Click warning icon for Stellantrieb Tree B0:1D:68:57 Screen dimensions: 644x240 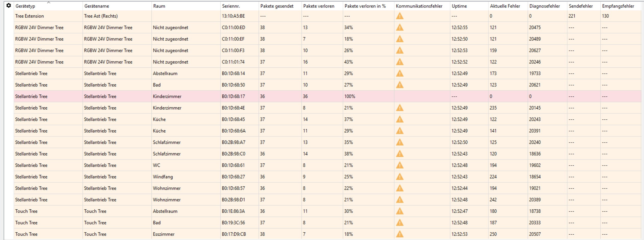pos(400,188)
